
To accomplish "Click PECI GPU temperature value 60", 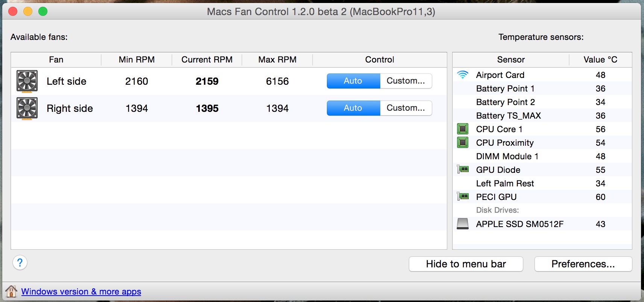I will point(600,197).
